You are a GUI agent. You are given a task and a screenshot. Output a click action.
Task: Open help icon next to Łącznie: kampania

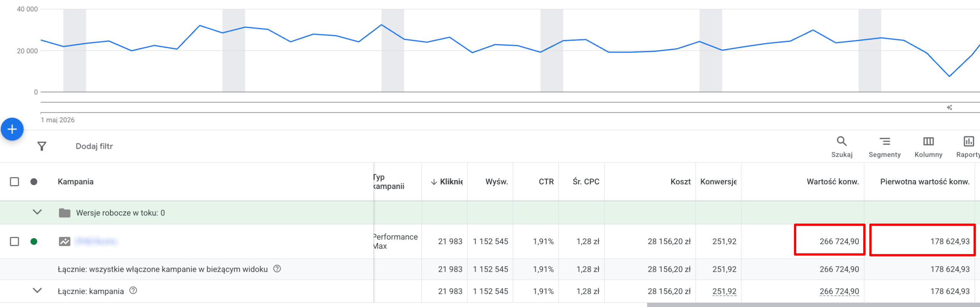click(x=133, y=291)
